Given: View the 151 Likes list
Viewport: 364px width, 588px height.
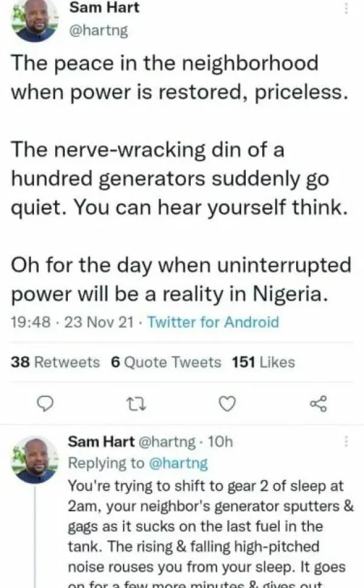Looking at the screenshot, I should (x=263, y=362).
